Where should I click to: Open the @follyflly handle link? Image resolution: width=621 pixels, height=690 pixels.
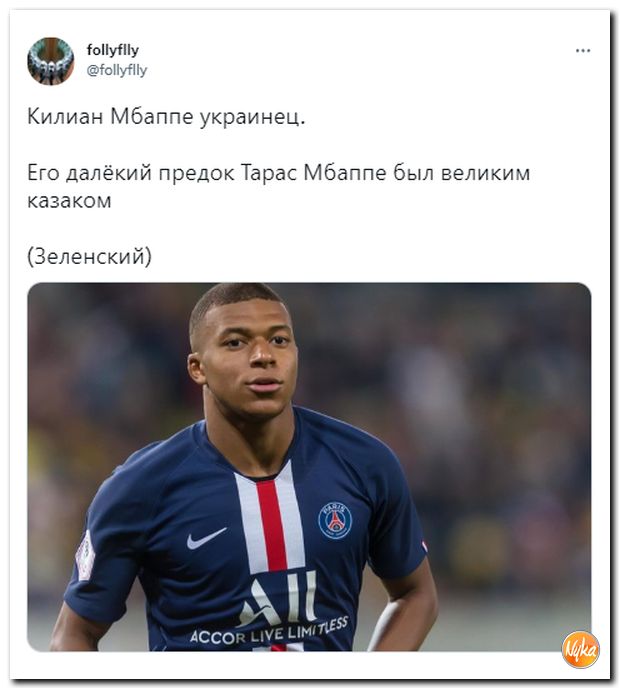coord(117,70)
